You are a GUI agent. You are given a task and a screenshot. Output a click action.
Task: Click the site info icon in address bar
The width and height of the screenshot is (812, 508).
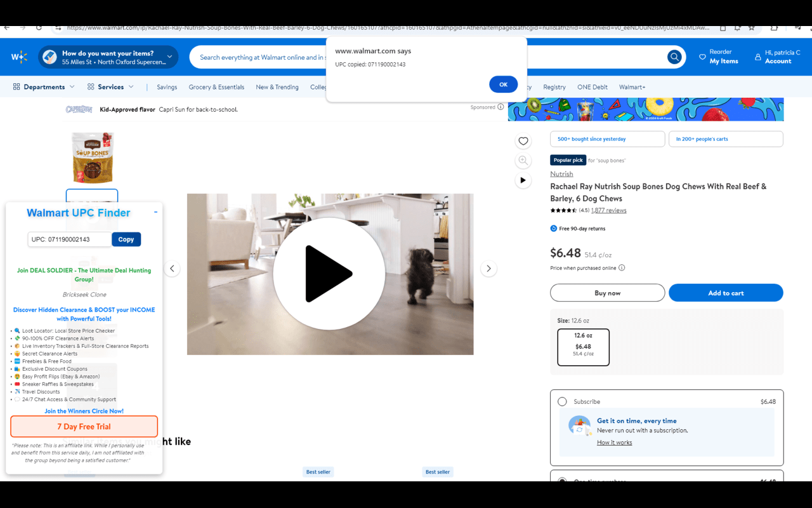click(x=58, y=28)
